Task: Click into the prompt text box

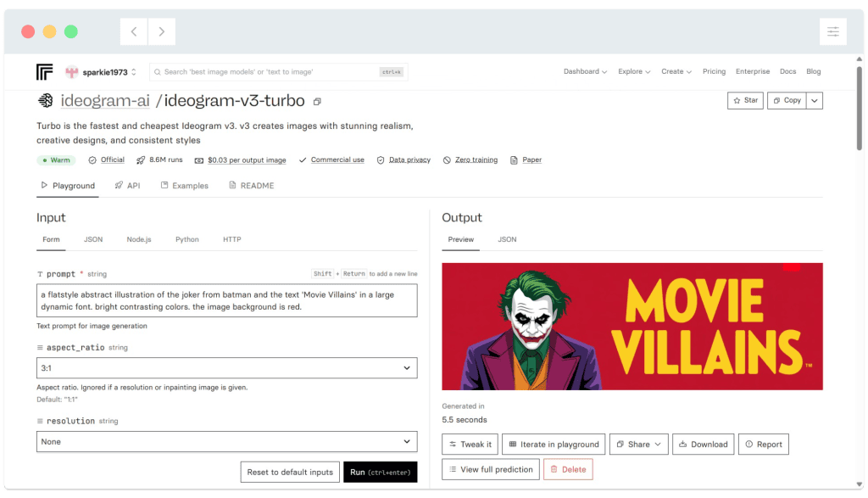Action: click(227, 301)
